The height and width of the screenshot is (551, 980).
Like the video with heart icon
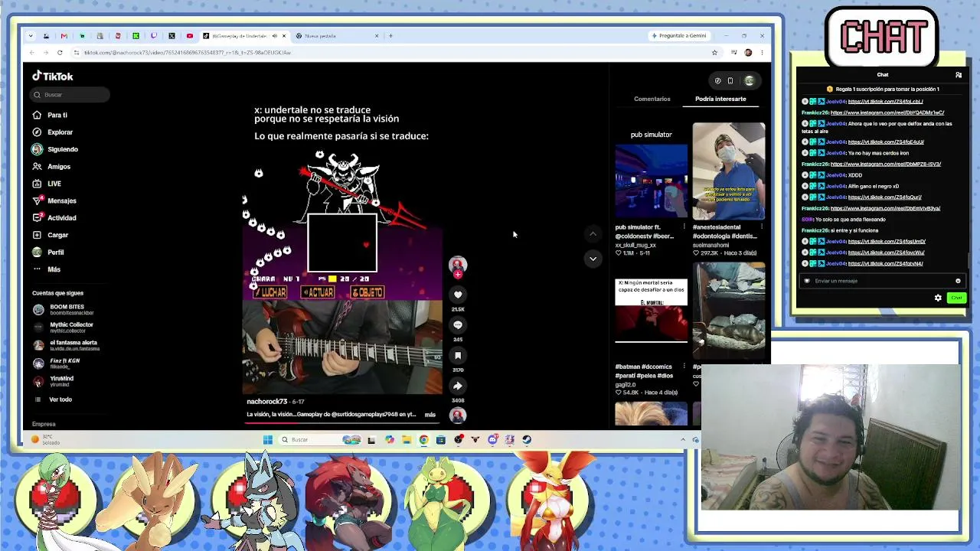458,295
